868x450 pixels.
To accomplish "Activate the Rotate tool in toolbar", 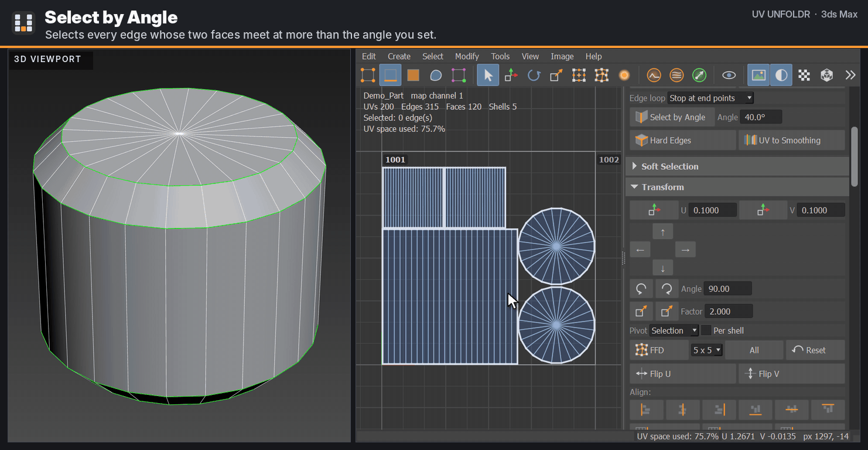I will tap(534, 75).
